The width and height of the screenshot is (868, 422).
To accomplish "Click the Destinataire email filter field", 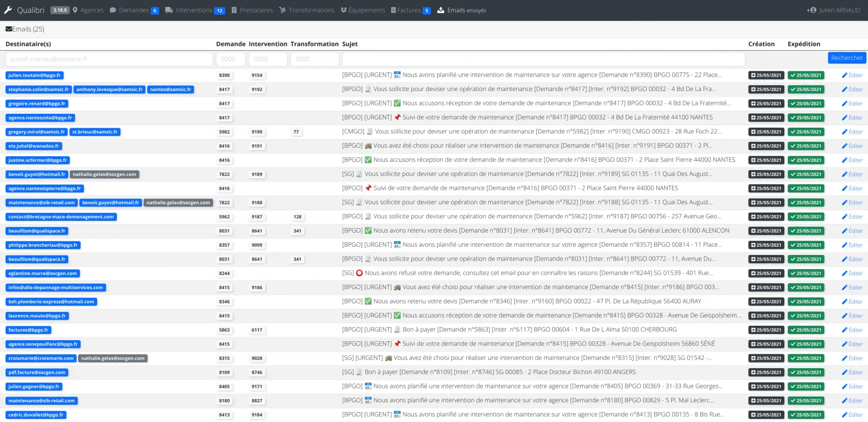I will coord(109,59).
